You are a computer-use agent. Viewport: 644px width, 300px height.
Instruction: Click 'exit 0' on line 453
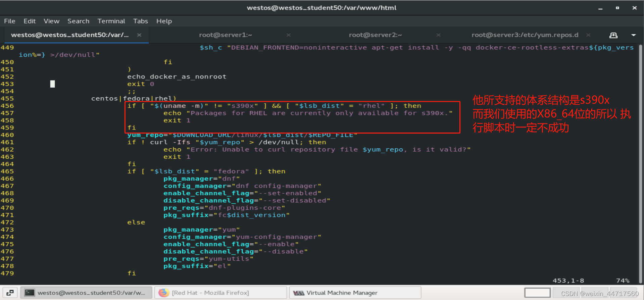tap(141, 84)
